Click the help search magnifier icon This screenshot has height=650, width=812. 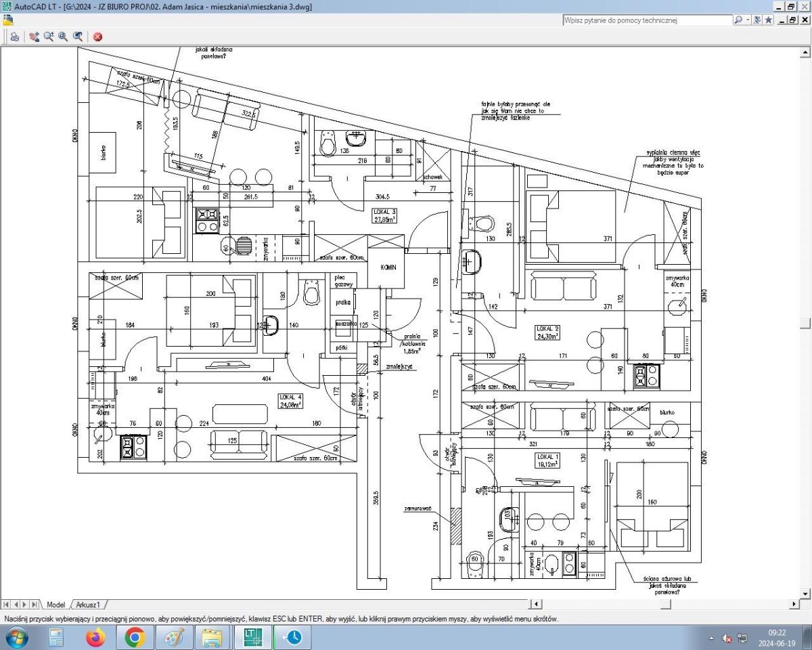[x=738, y=20]
